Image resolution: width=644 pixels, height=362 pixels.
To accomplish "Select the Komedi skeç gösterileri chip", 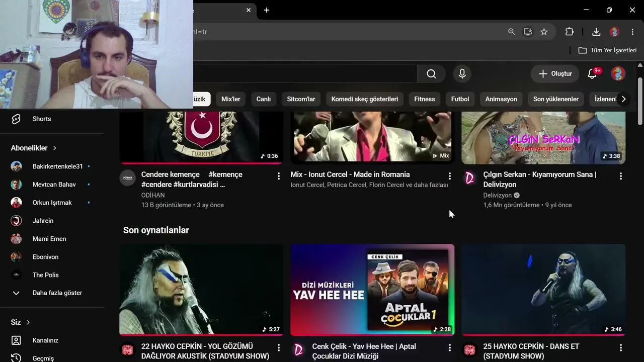I will 365,99.
